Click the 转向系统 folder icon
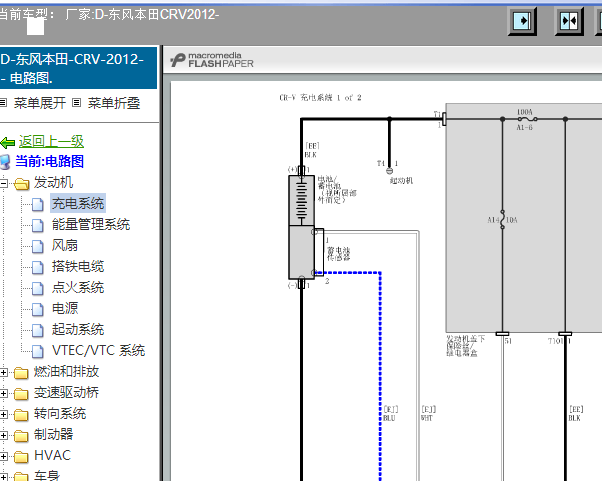The height and width of the screenshot is (481, 602). [x=21, y=415]
